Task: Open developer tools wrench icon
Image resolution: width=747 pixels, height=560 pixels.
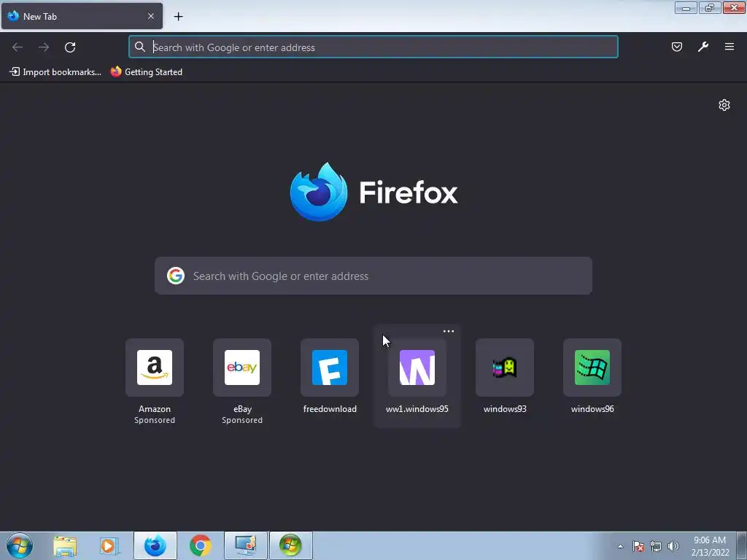Action: [x=703, y=47]
